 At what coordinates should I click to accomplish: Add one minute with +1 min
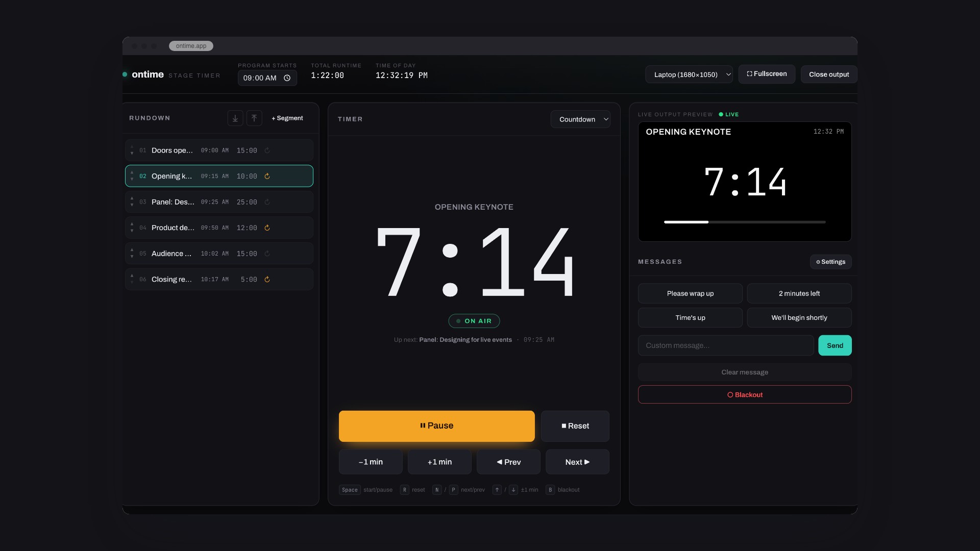pos(439,462)
